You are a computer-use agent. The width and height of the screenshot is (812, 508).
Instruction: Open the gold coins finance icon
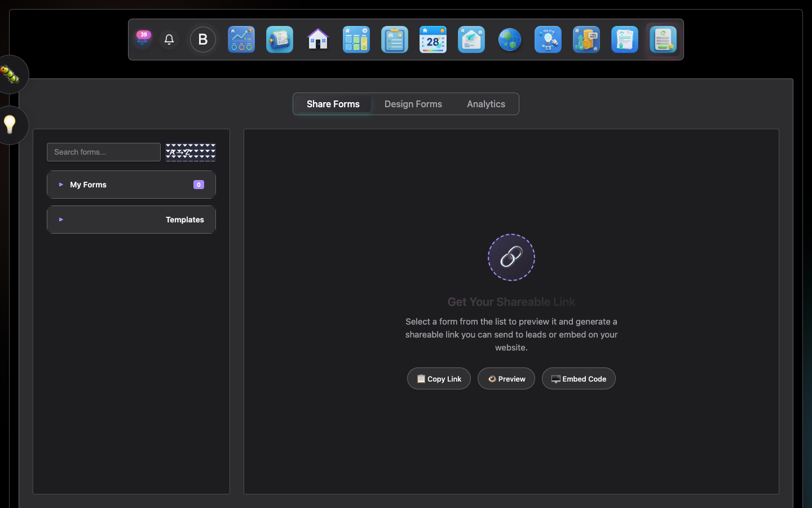[586, 40]
